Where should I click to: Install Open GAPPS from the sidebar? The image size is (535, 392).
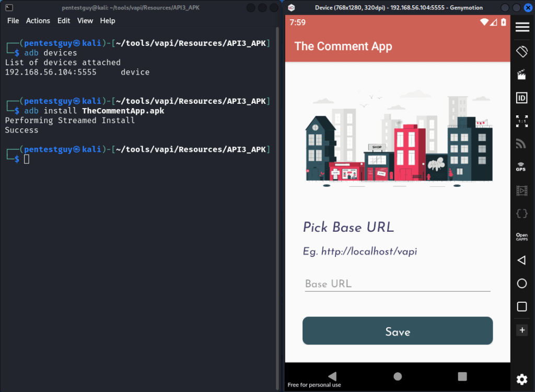tap(522, 237)
